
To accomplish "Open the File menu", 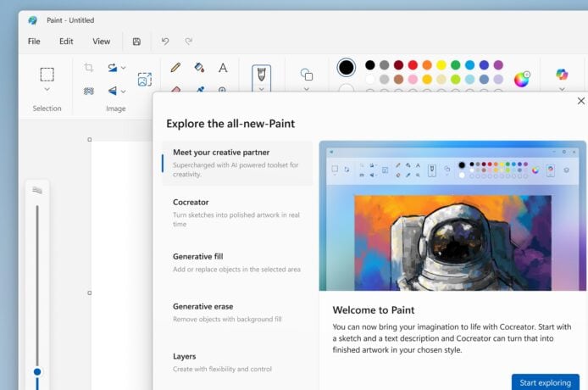I will 34,41.
